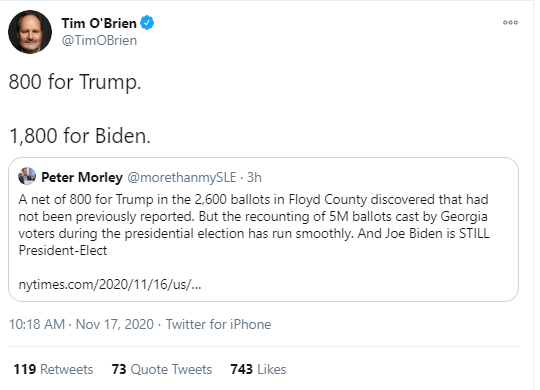View the 119 Retweets list
This screenshot has width=540, height=390.
[53, 369]
